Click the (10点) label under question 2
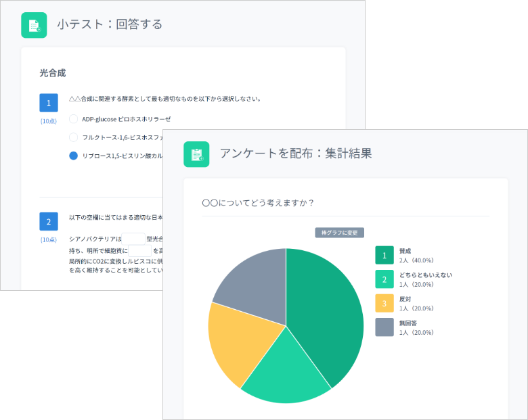The height and width of the screenshot is (420, 528). (x=49, y=239)
